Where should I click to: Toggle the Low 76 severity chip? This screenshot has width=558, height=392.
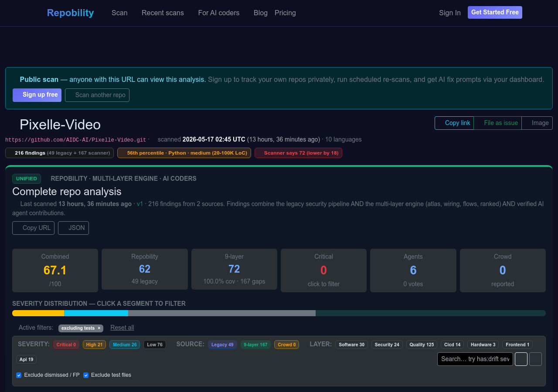coord(155,345)
